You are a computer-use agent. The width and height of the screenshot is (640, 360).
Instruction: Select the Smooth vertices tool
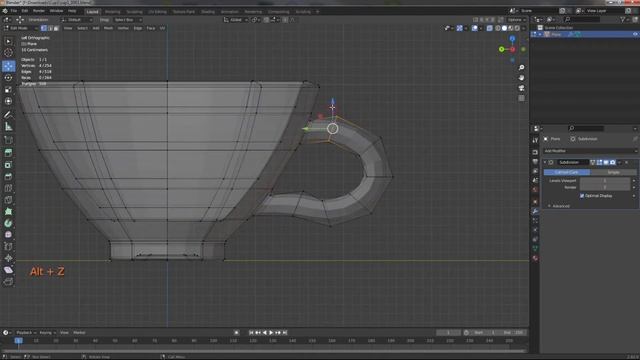click(8, 235)
